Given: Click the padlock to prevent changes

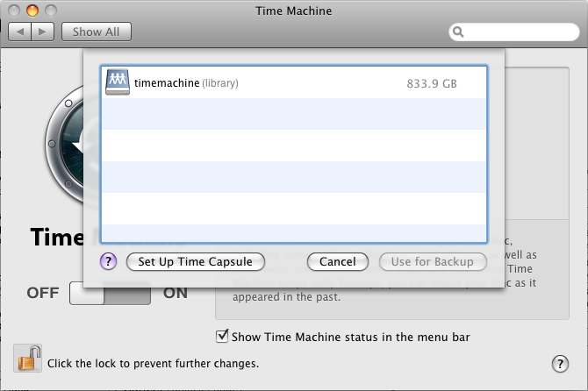Looking at the screenshot, I should pos(28,359).
